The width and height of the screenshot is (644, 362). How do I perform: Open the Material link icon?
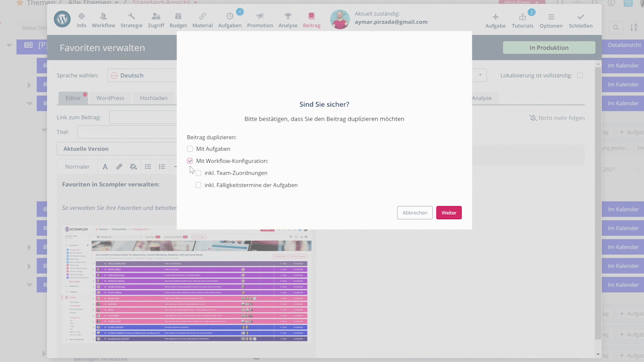pyautogui.click(x=202, y=17)
